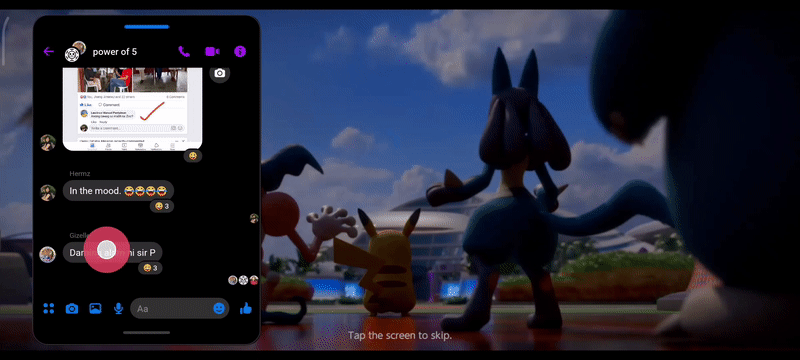Tap the microphone to record voice

click(x=118, y=308)
